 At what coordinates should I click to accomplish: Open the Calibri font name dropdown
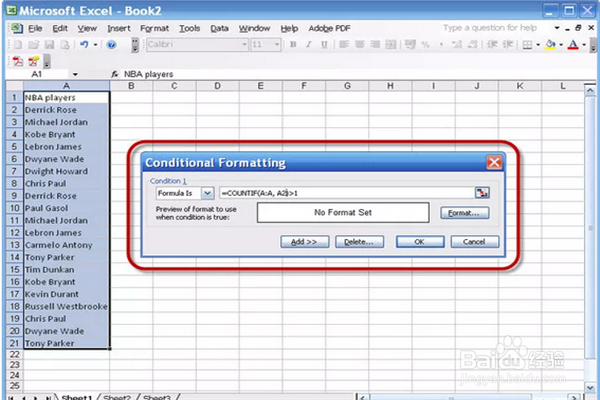[x=244, y=45]
